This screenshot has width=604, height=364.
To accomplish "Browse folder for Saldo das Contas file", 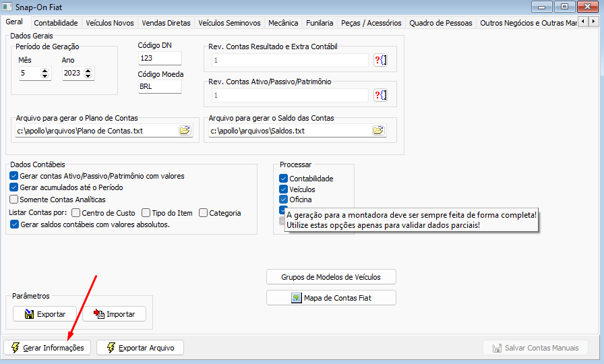I will pyautogui.click(x=378, y=131).
